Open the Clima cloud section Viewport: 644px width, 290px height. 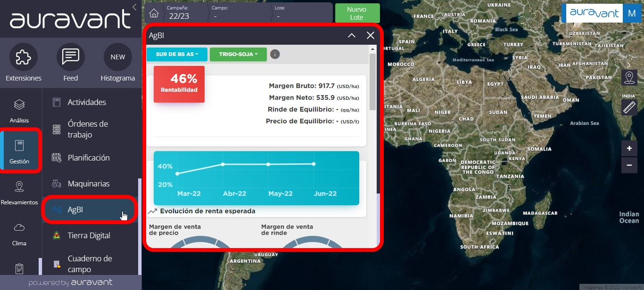(x=19, y=234)
